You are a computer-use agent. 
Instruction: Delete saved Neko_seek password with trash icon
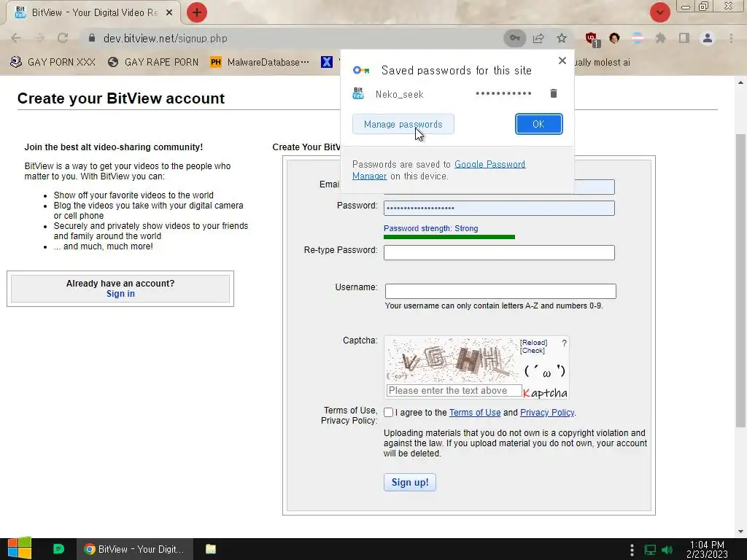pos(554,93)
